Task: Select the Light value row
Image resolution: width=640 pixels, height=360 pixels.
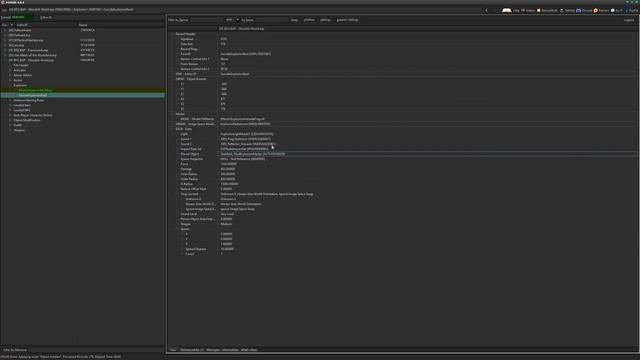Action: pos(402,134)
